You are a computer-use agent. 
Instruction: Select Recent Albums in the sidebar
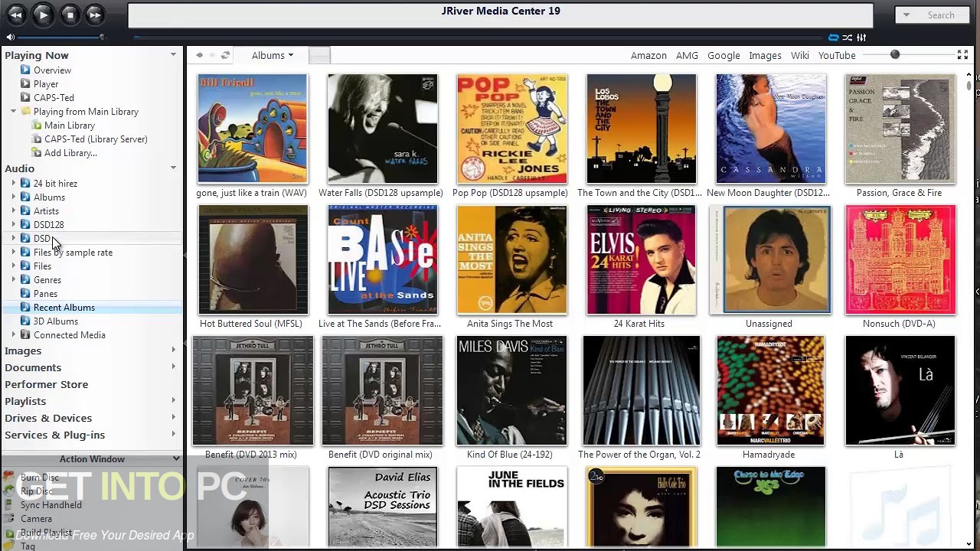click(x=64, y=308)
